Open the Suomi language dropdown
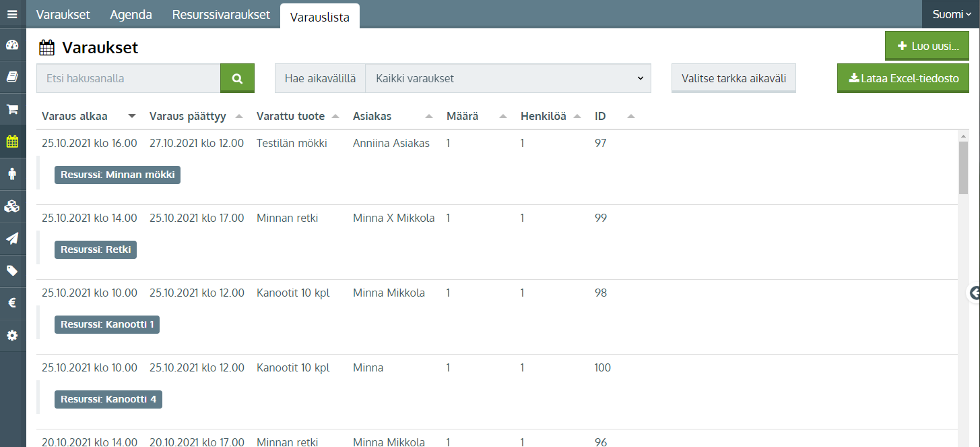This screenshot has height=447, width=980. 951,14
